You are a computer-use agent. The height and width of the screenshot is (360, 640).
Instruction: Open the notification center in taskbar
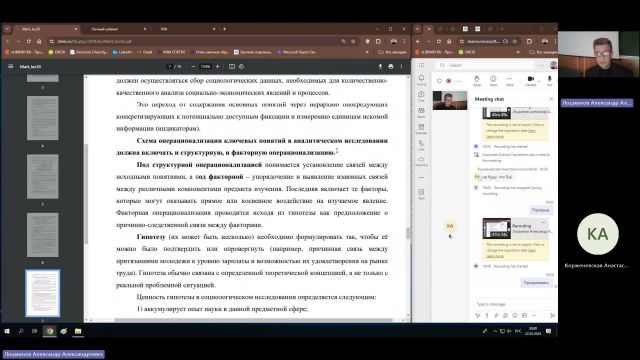click(x=549, y=331)
